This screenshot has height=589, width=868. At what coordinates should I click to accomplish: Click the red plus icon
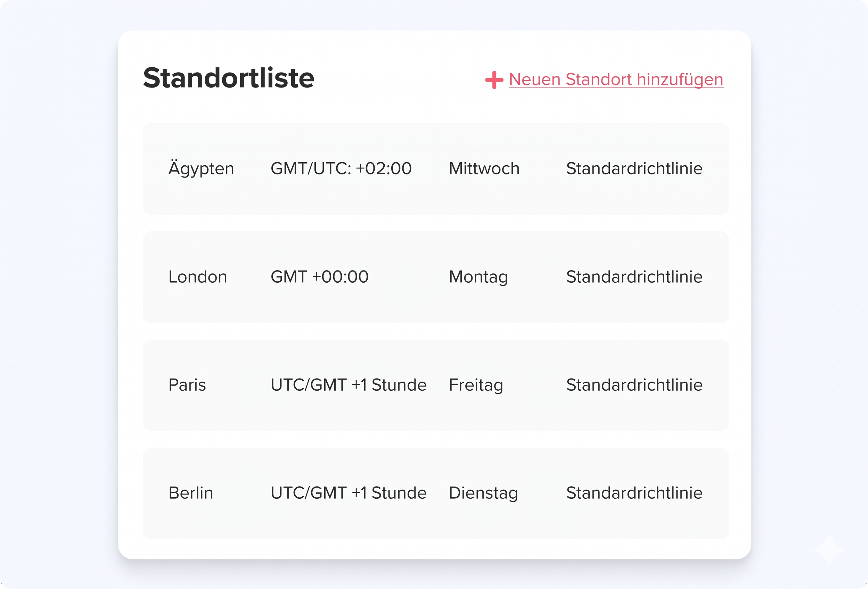[x=494, y=80]
